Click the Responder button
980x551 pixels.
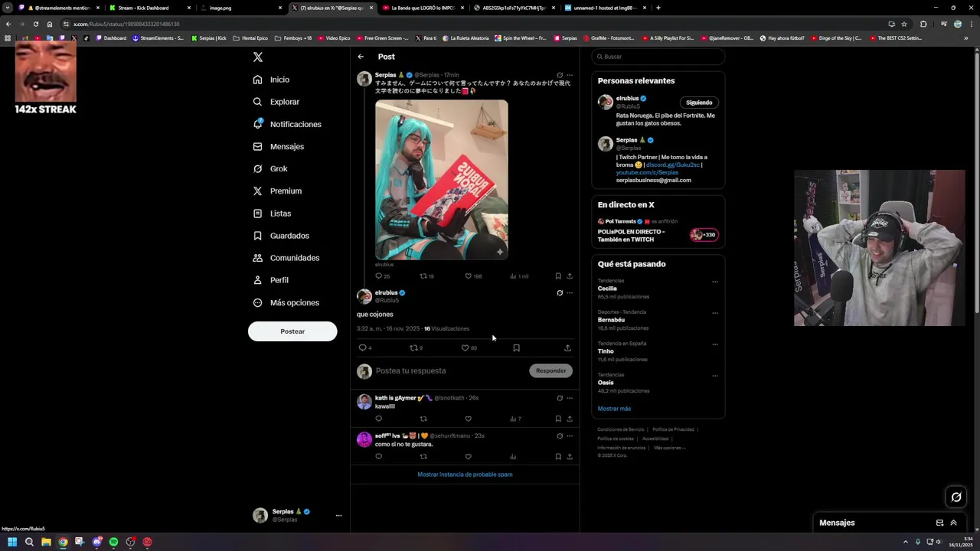pos(550,371)
